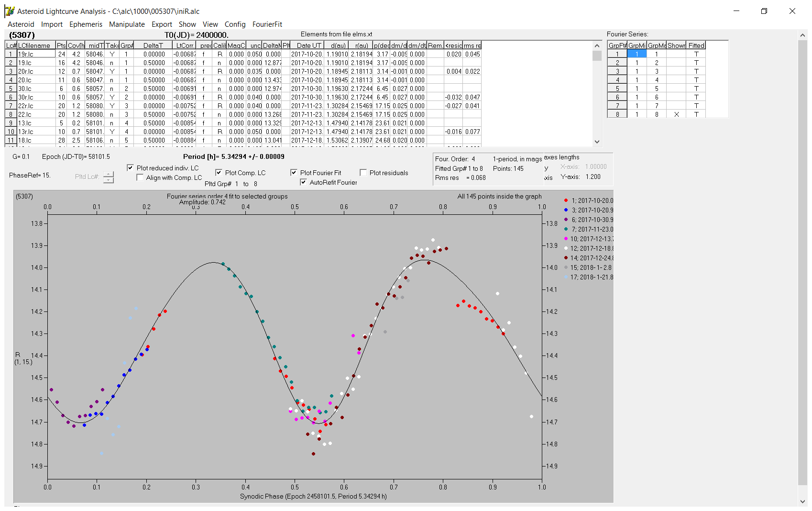Click the LtCorr. column header
Image resolution: width=812 pixels, height=511 pixels.
pyautogui.click(x=184, y=45)
